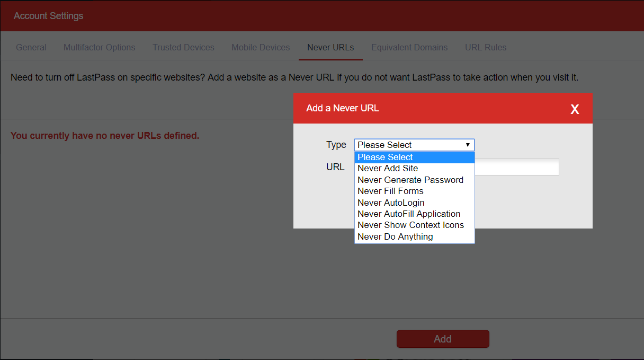Click the Add a Never URL heading
Viewport: 644px width, 360px height.
[343, 108]
